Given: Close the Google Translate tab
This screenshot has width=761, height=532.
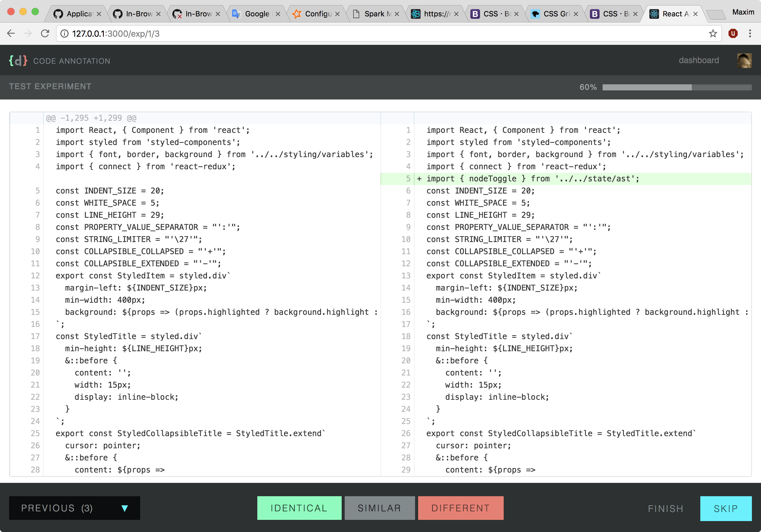Looking at the screenshot, I should 278,14.
